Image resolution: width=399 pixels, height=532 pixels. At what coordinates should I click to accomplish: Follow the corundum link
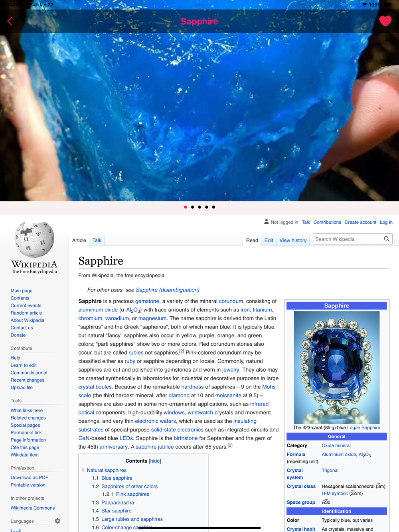[x=231, y=301]
